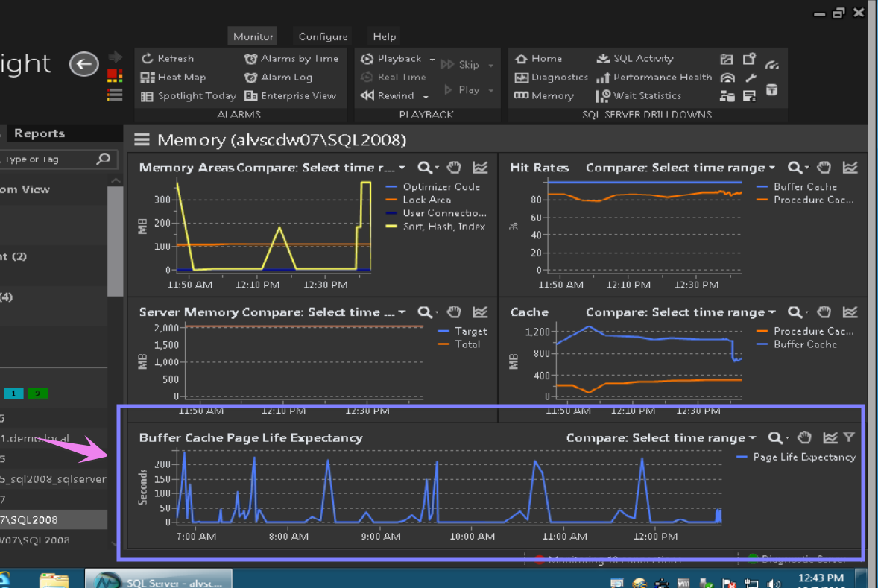This screenshot has height=588, width=878.
Task: Open Compare time range dropdown in Hit Rates
Action: click(680, 168)
